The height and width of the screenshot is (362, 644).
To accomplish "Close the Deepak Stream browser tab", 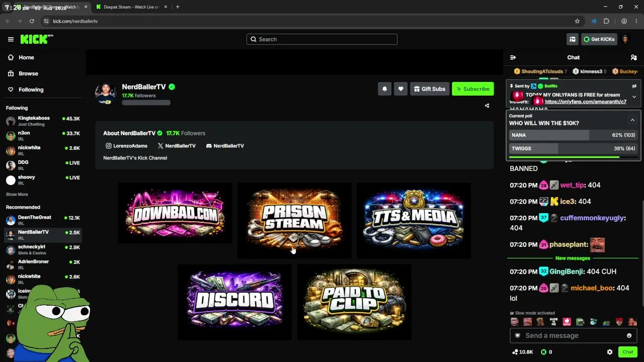I will coord(165,7).
